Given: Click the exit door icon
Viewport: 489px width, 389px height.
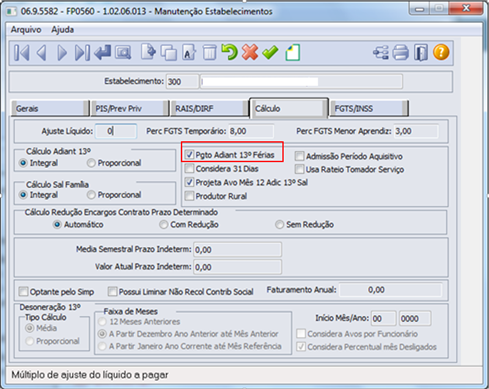Looking at the screenshot, I should (x=421, y=53).
